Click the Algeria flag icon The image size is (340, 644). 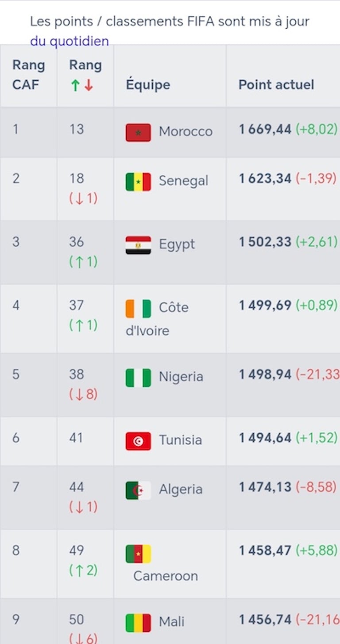pos(138,490)
